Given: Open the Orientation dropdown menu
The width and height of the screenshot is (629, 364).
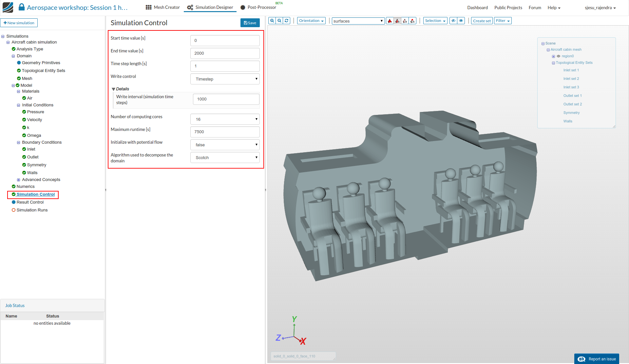Looking at the screenshot, I should 311,21.
